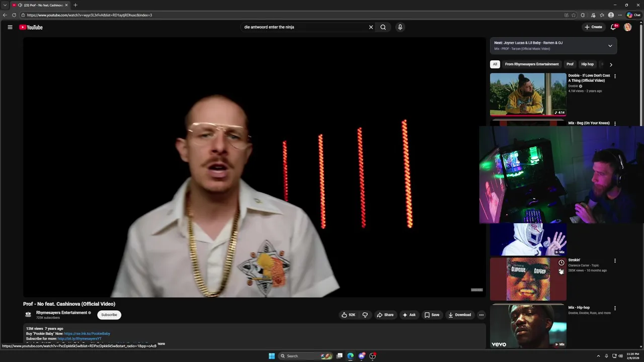Expand the Next up playlist panel
Viewport: 644px width, 362px height.
click(610, 46)
